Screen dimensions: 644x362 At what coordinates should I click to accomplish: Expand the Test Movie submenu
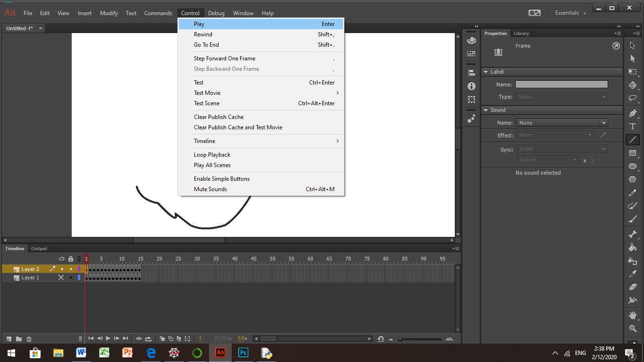point(261,93)
